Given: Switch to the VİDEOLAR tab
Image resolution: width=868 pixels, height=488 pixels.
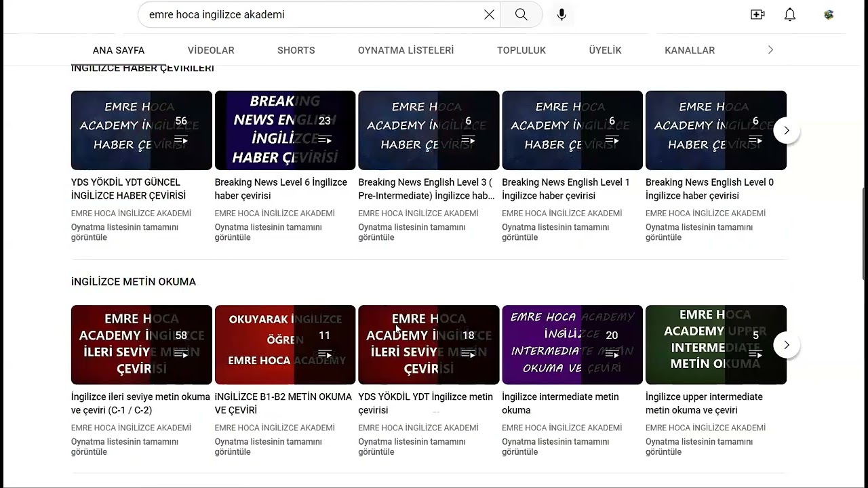Looking at the screenshot, I should [211, 50].
